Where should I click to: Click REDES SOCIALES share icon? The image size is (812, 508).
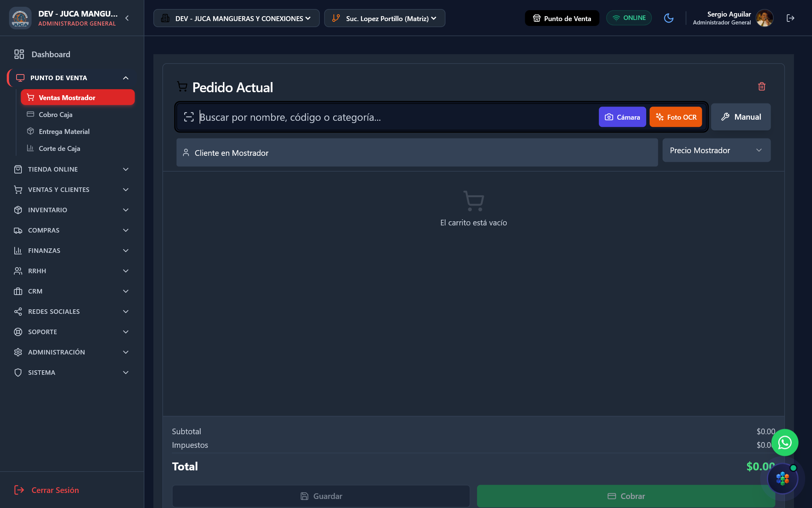tap(18, 312)
